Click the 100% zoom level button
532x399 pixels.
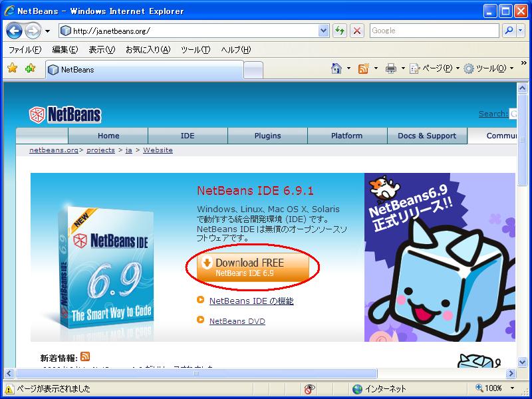click(489, 388)
